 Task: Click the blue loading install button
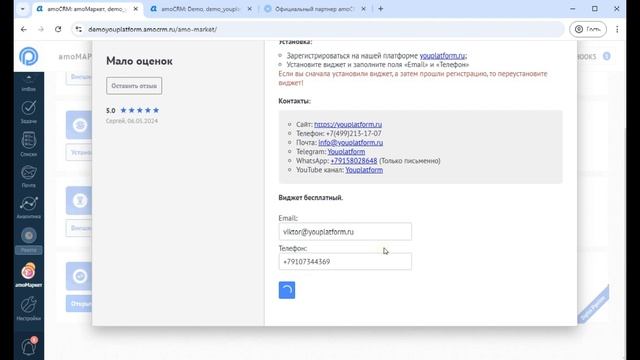coord(287,290)
